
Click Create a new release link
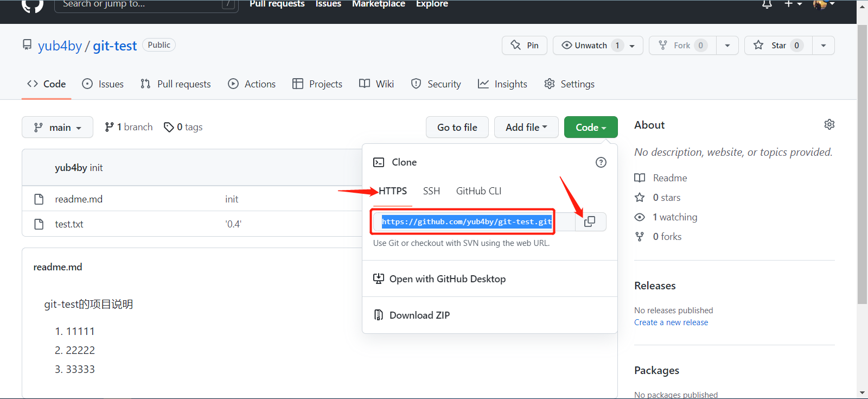click(671, 322)
